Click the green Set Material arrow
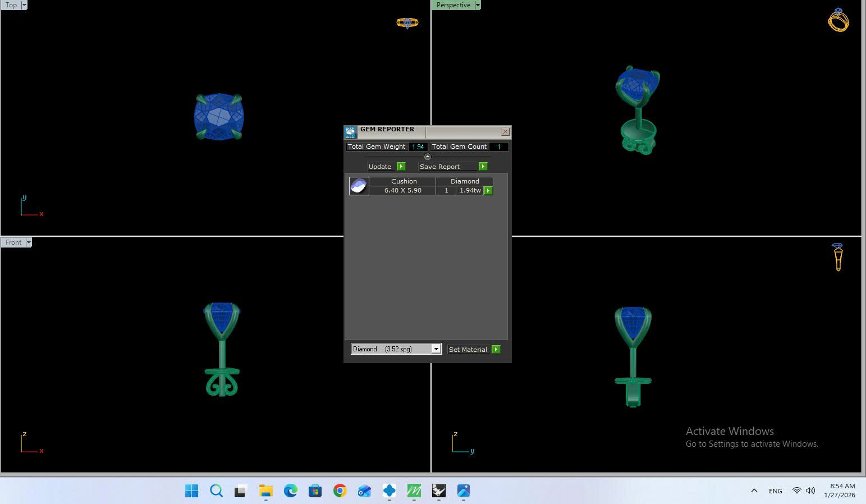 [x=496, y=350]
